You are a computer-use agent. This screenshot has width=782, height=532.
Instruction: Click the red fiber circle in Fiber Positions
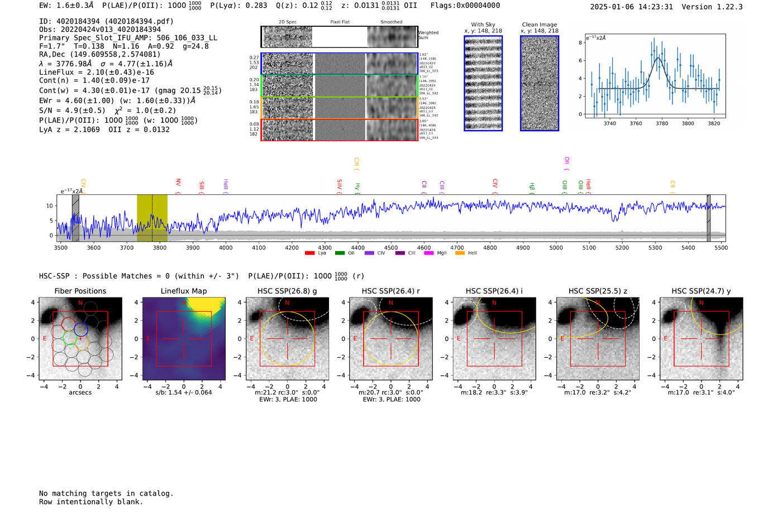[x=68, y=324]
